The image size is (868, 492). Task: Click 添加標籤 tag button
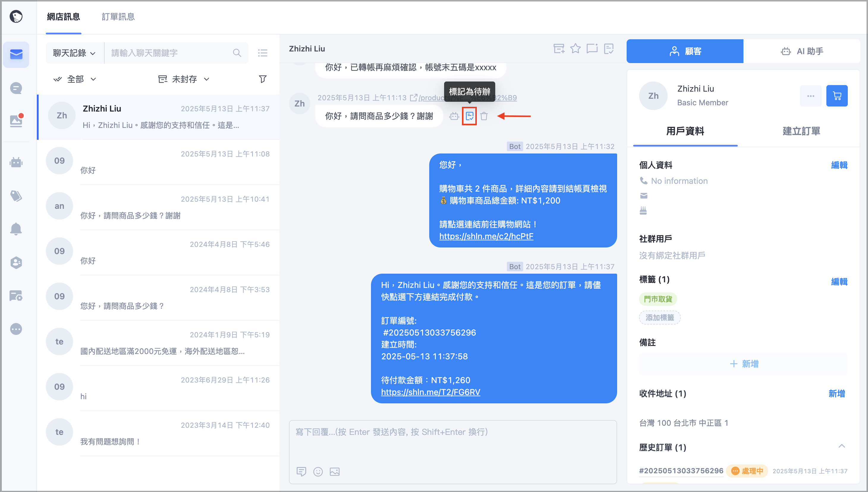pos(659,317)
